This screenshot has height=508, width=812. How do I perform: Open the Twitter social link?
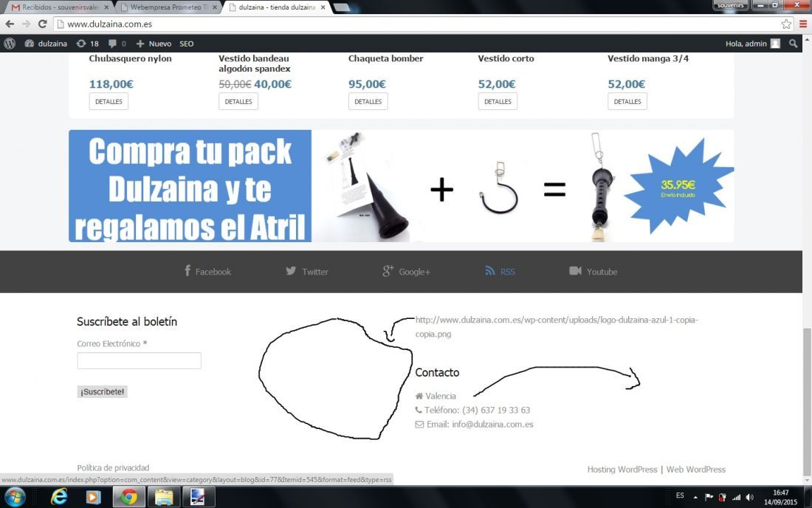pyautogui.click(x=307, y=271)
